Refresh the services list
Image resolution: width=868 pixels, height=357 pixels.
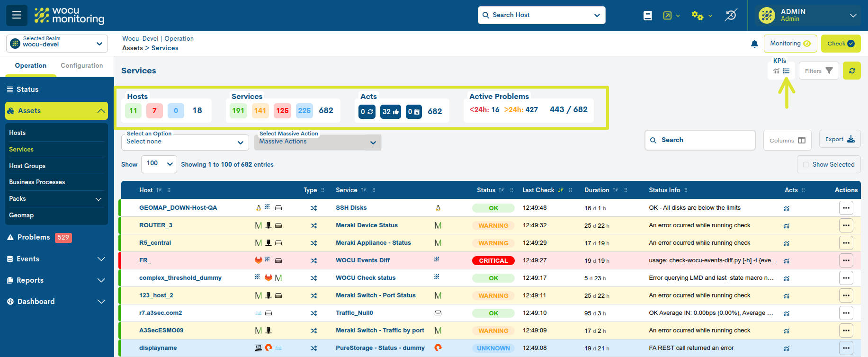[852, 71]
